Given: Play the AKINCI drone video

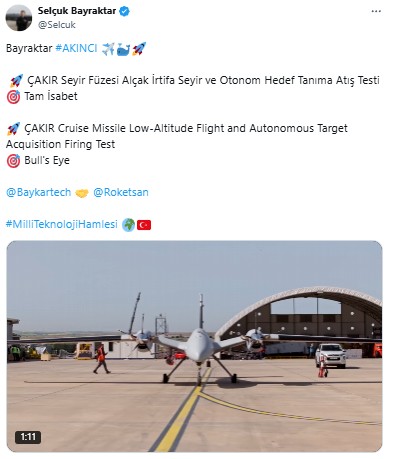Looking at the screenshot, I should coord(194,346).
